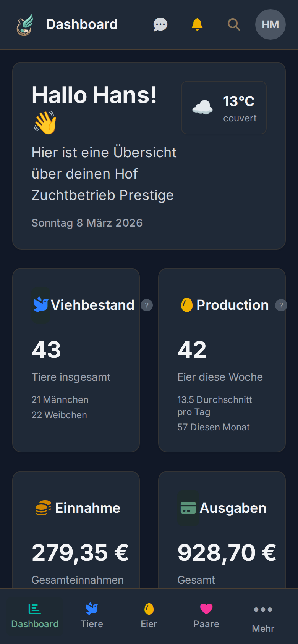Screen dimensions: 298x644
Task: Open the chat messages icon
Action: point(160,25)
